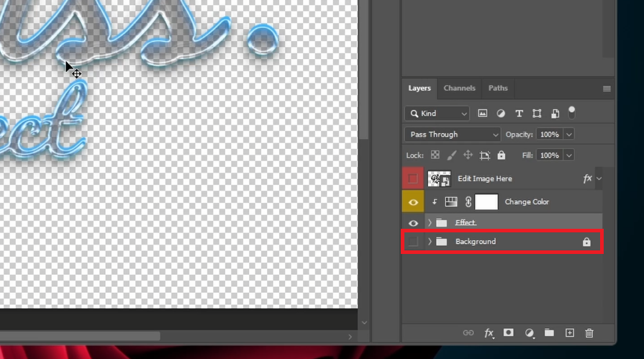Screen dimensions: 644x359
Task: Hide the Change Color layer
Action: coord(413,203)
